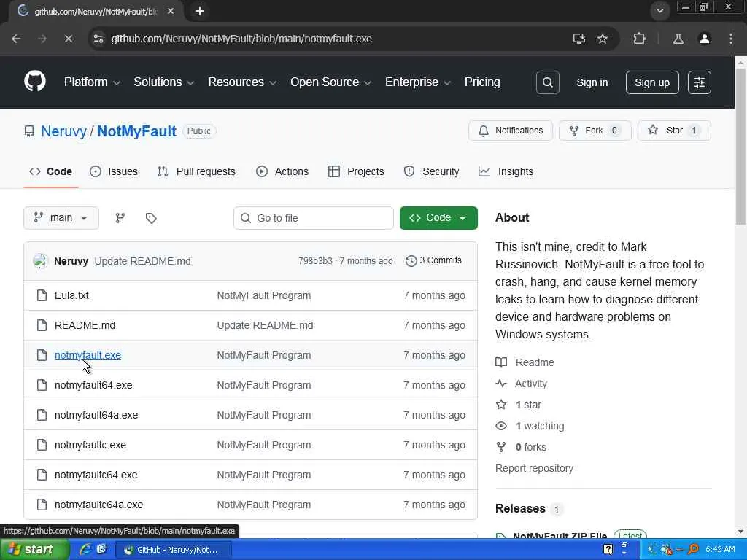The width and height of the screenshot is (747, 560).
Task: Click the help question mark tray icon
Action: coord(608,550)
